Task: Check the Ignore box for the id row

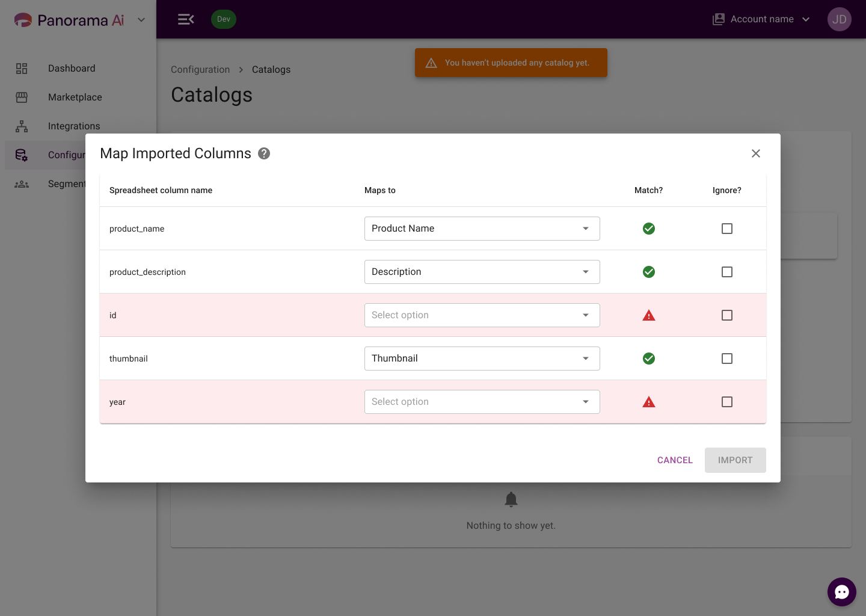Action: pyautogui.click(x=727, y=315)
